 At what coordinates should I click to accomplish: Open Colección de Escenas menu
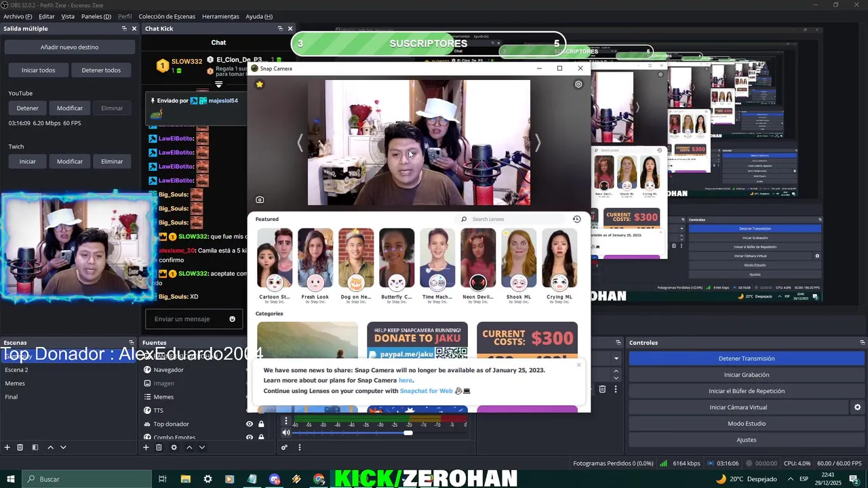tap(167, 16)
